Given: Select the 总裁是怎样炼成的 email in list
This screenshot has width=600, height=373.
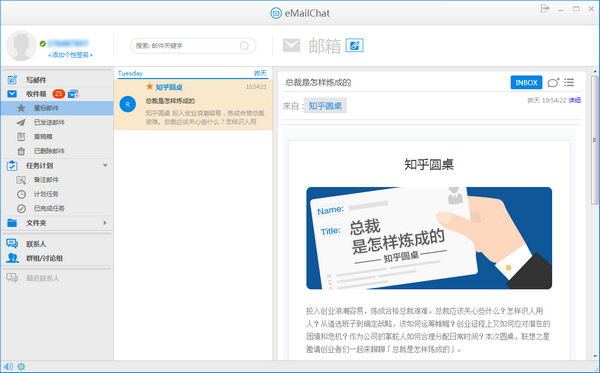Looking at the screenshot, I should pos(193,104).
